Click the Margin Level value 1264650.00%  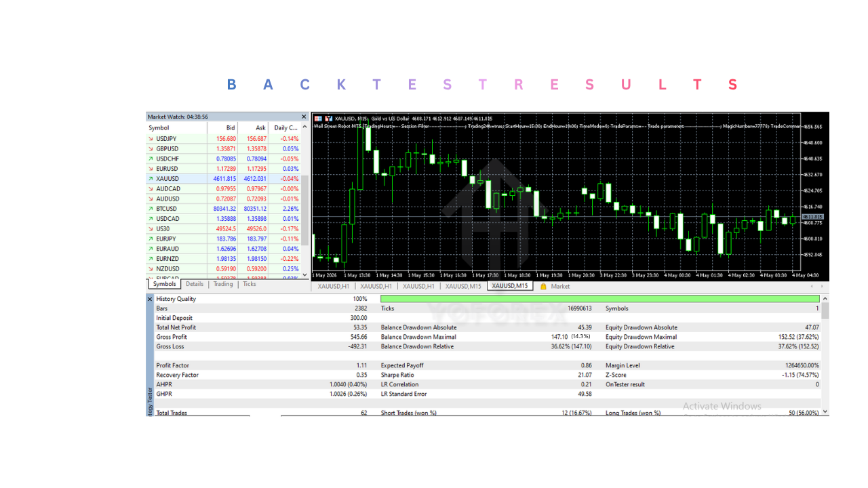802,365
